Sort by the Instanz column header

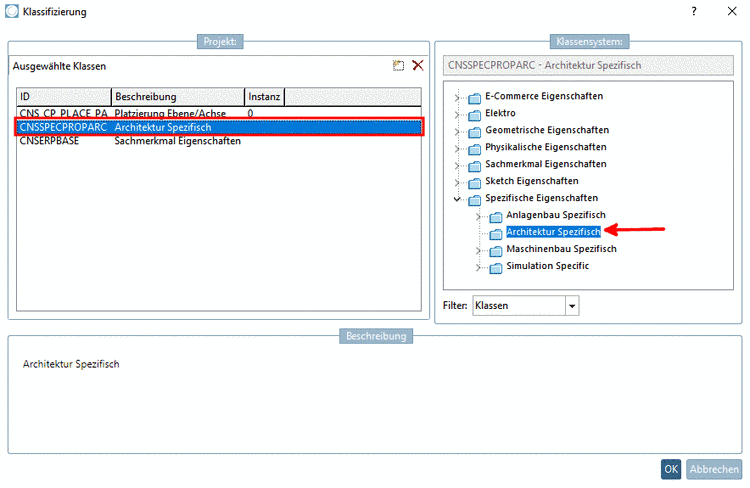(x=265, y=97)
